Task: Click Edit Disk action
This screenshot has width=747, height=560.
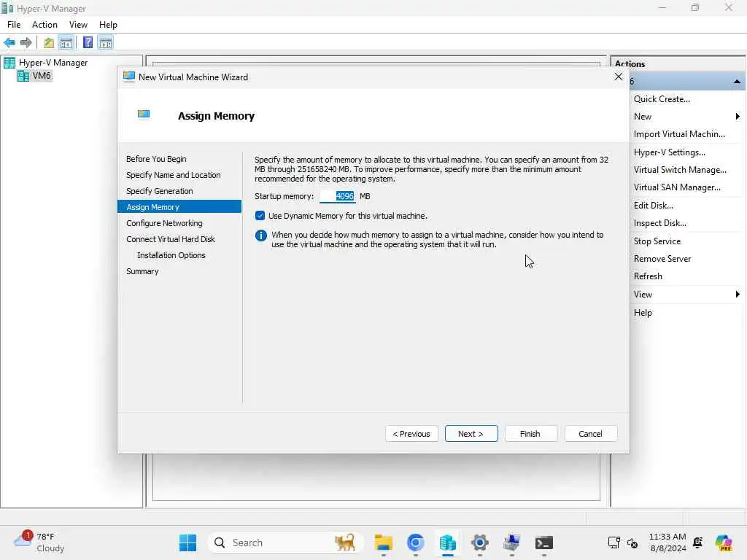Action: tap(653, 206)
